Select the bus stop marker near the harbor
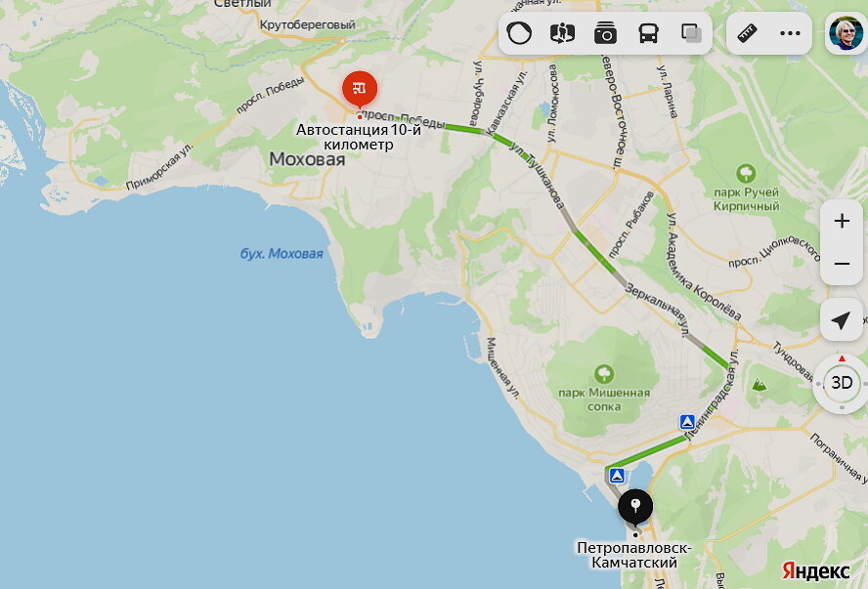The image size is (868, 589). [x=617, y=475]
